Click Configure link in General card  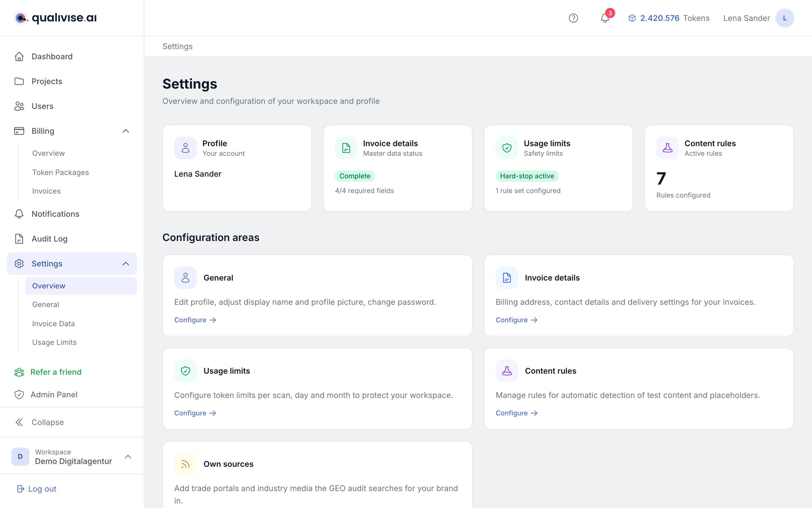coord(195,320)
